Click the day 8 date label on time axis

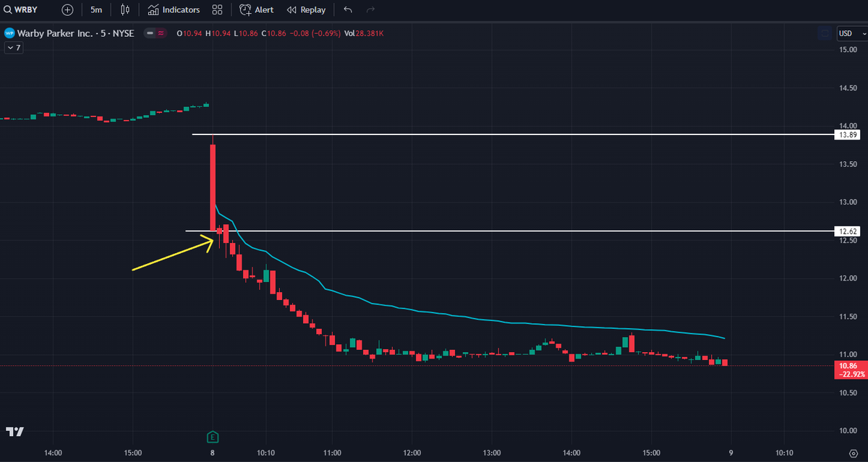213,453
